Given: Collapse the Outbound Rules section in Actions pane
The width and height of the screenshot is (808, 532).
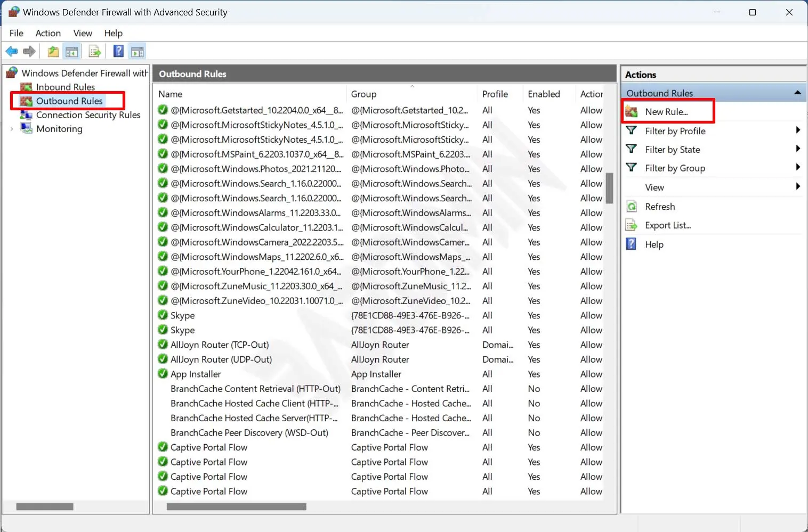Looking at the screenshot, I should coord(797,93).
